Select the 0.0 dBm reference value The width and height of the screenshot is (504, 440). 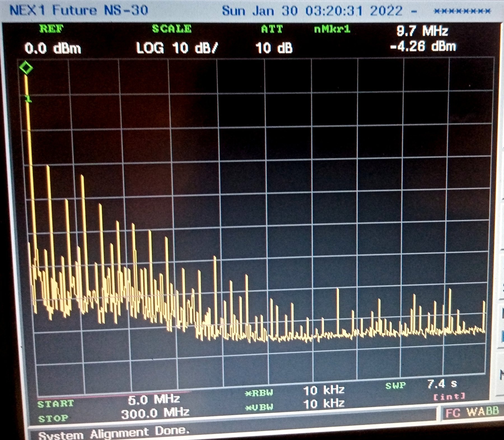coord(53,49)
